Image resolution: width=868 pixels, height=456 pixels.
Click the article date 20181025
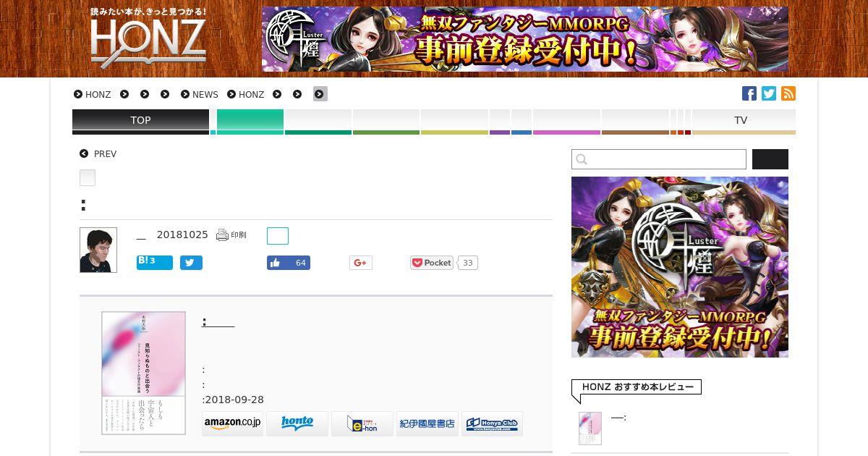182,235
